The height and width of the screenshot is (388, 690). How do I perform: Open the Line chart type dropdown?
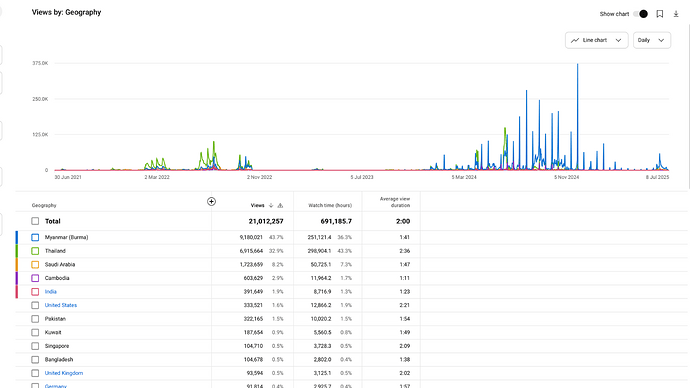pos(596,40)
